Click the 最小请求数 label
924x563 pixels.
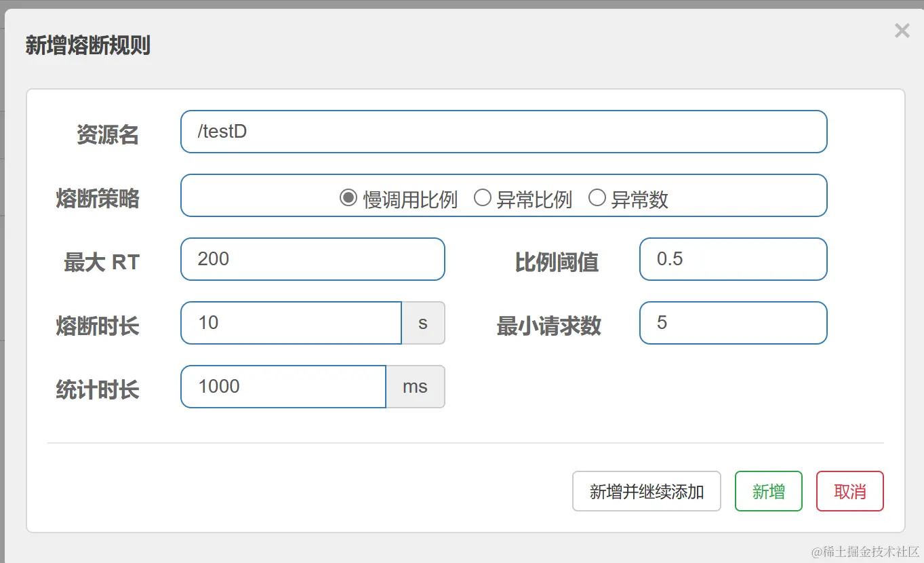point(548,326)
